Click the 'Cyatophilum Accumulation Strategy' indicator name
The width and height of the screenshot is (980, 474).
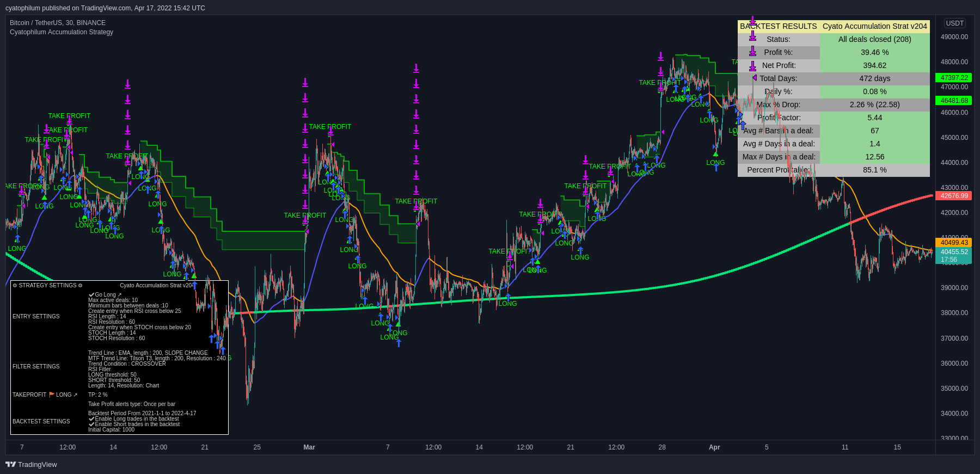pos(62,32)
